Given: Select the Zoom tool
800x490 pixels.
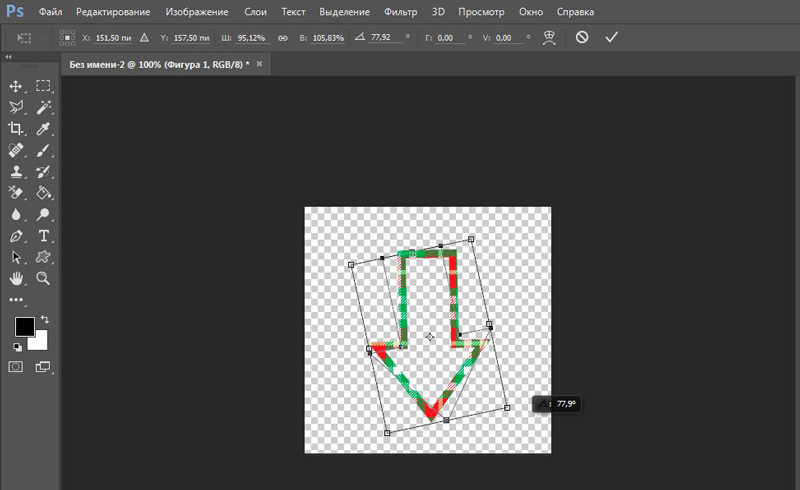Looking at the screenshot, I should click(43, 279).
